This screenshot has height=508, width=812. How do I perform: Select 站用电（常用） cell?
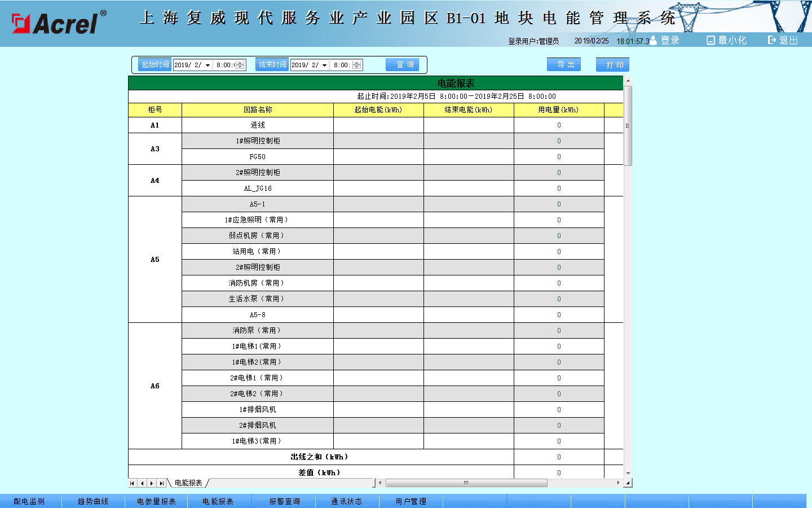click(x=258, y=252)
